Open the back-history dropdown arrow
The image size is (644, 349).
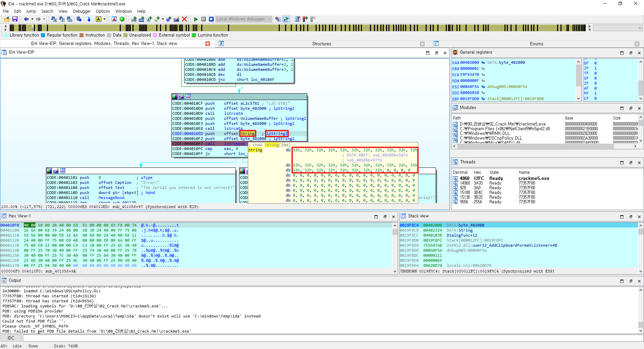32,19
